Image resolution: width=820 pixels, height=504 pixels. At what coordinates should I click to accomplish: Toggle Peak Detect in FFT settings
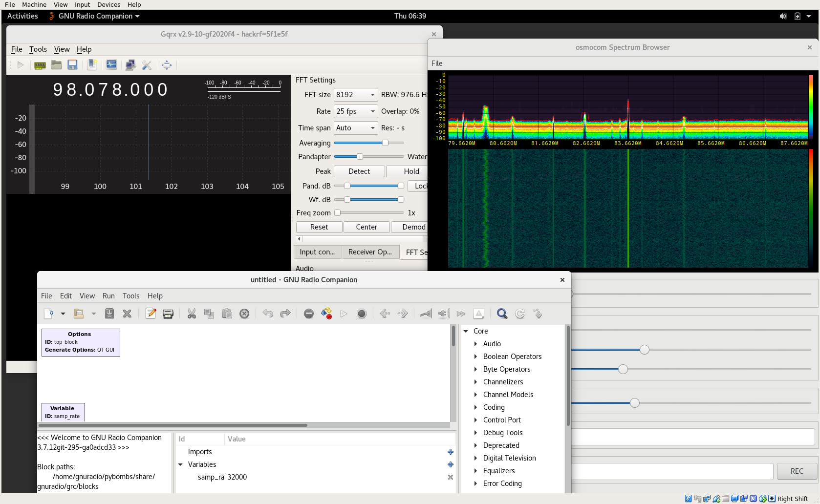click(x=359, y=171)
